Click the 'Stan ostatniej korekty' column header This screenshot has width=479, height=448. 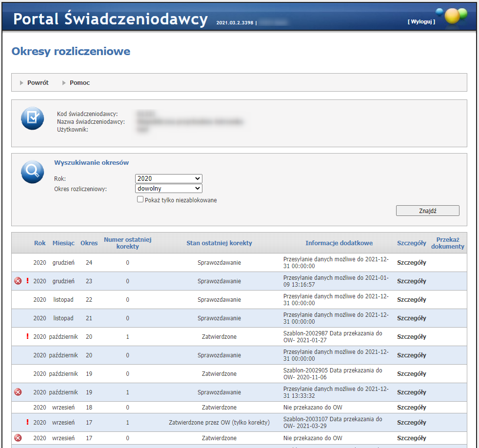219,243
